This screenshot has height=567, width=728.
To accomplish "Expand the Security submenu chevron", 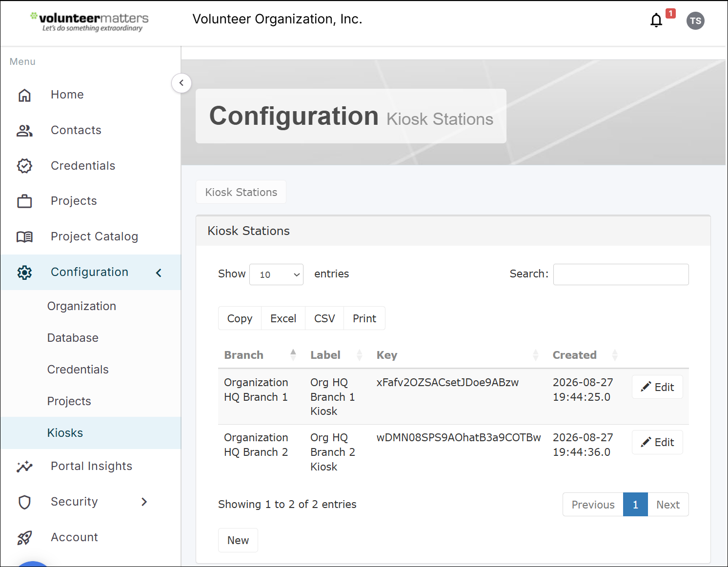I will pyautogui.click(x=144, y=502).
